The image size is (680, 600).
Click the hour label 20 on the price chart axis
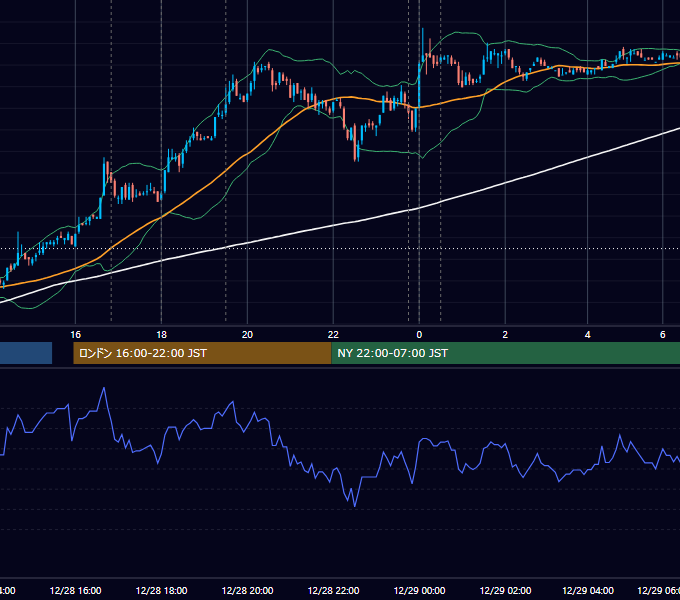pos(247,334)
